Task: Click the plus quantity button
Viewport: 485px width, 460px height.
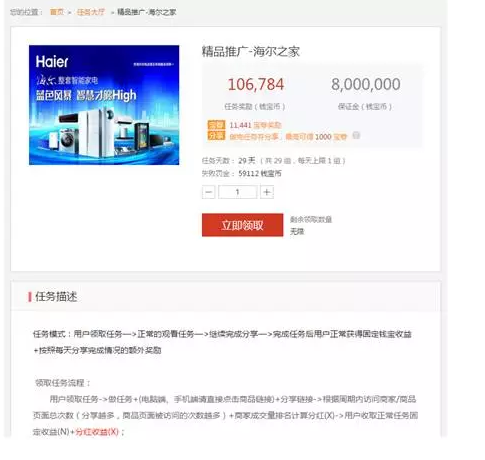Action: coord(267,192)
